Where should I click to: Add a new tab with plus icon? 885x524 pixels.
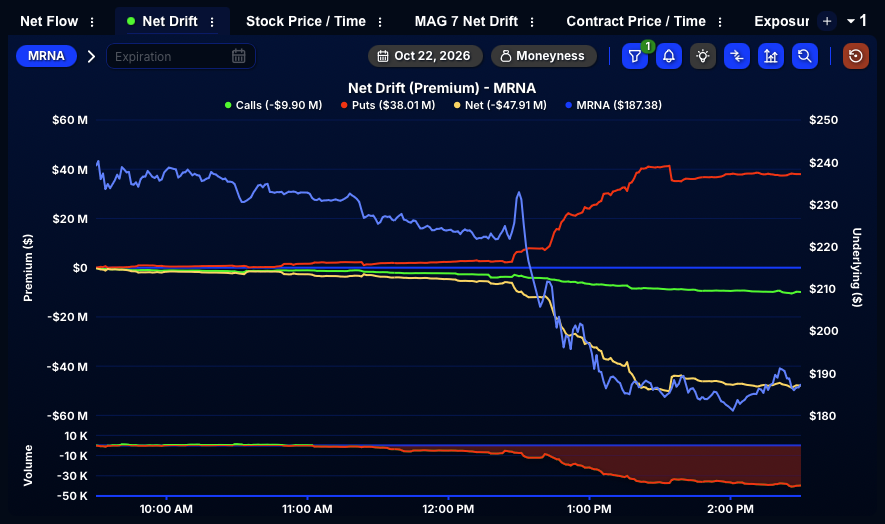click(x=827, y=21)
